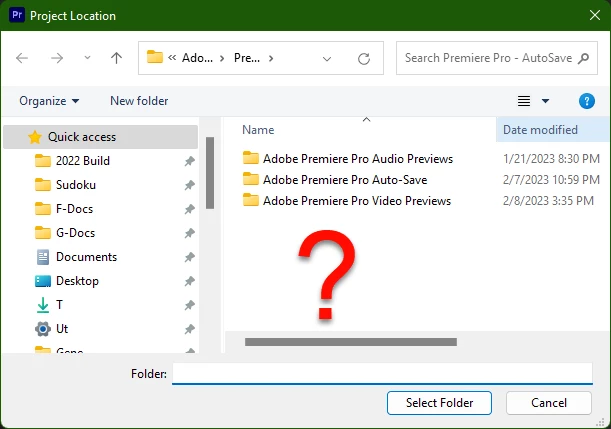The width and height of the screenshot is (611, 429).
Task: Click the Cancel button
Action: pos(549,403)
